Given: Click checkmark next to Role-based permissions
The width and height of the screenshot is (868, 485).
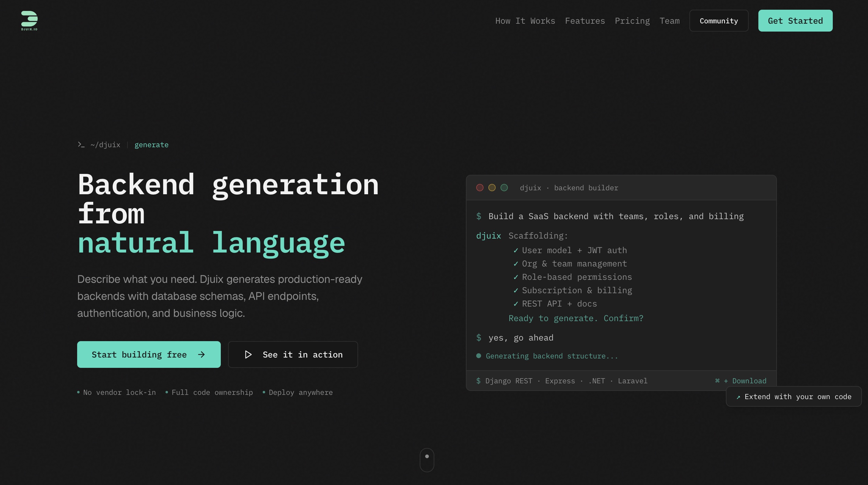Looking at the screenshot, I should click(515, 277).
